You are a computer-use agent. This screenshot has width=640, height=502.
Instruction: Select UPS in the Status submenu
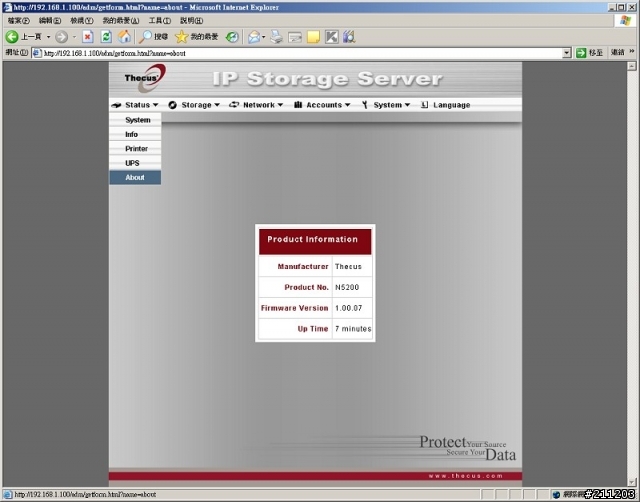(135, 163)
